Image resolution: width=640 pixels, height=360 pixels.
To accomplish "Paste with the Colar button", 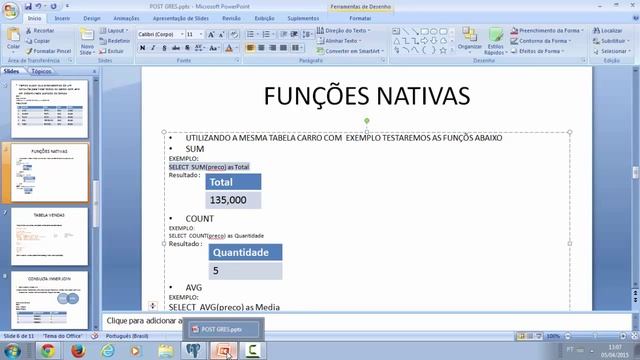I will (x=13, y=40).
